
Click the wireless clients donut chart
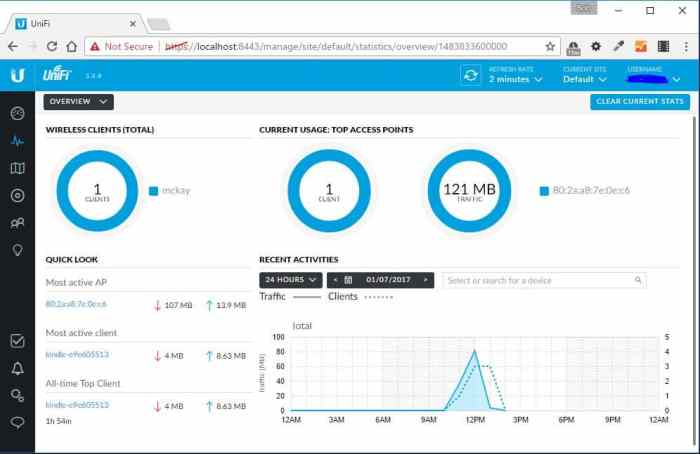pyautogui.click(x=97, y=191)
